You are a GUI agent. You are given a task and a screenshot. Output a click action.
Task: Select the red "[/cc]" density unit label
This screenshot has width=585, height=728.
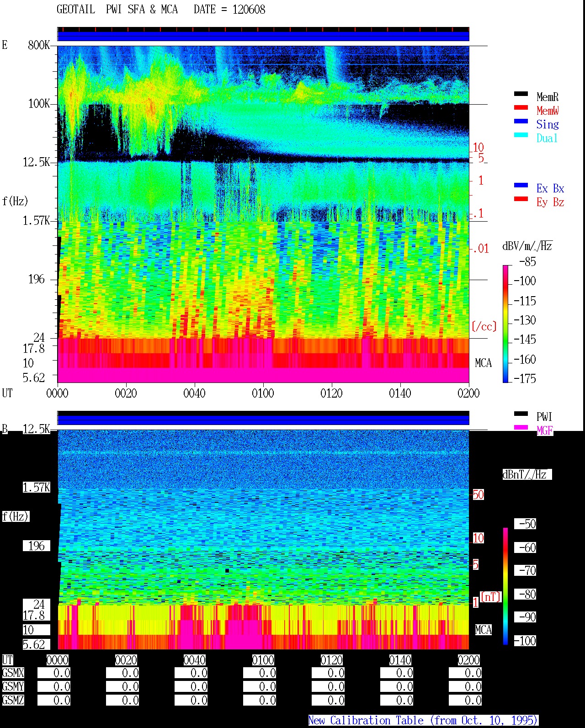coord(484,326)
